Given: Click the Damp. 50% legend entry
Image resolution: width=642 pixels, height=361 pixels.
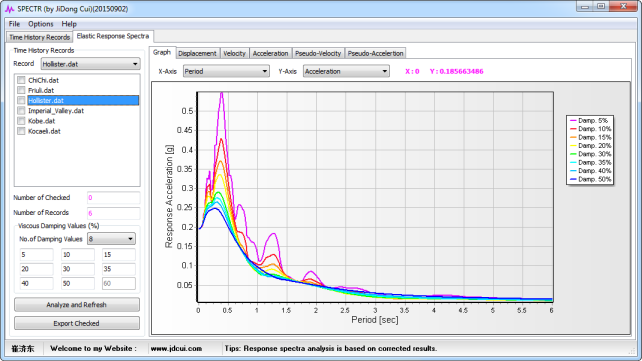Looking at the screenshot, I should [x=590, y=179].
